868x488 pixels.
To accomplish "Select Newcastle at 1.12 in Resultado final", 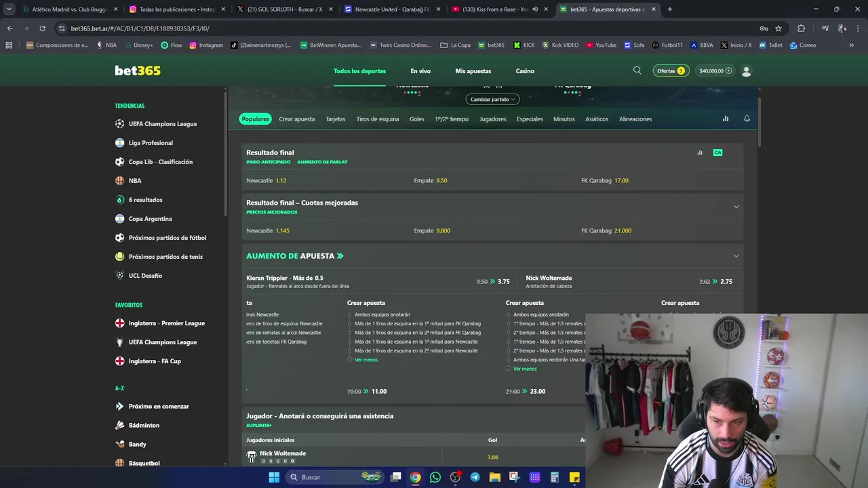I will pyautogui.click(x=267, y=181).
